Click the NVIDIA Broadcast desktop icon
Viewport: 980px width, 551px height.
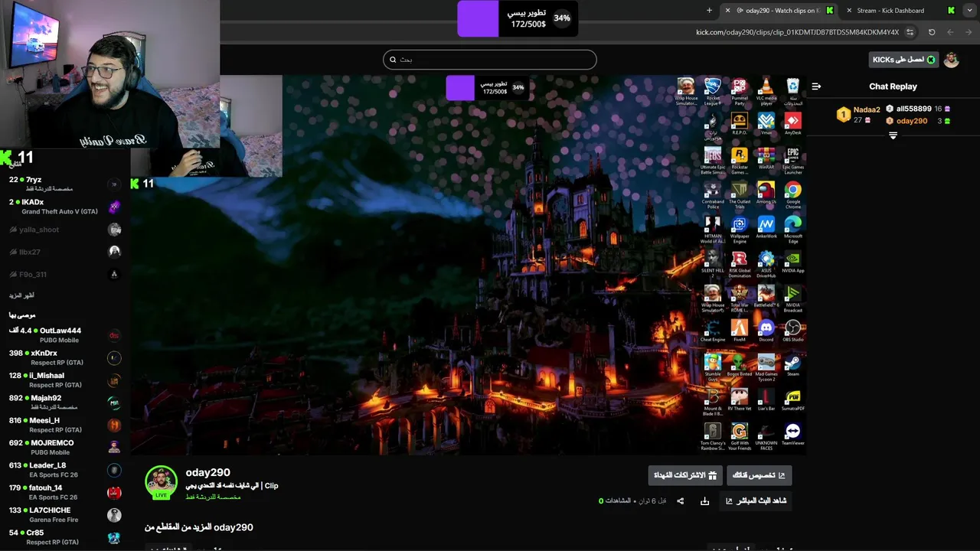coord(792,298)
